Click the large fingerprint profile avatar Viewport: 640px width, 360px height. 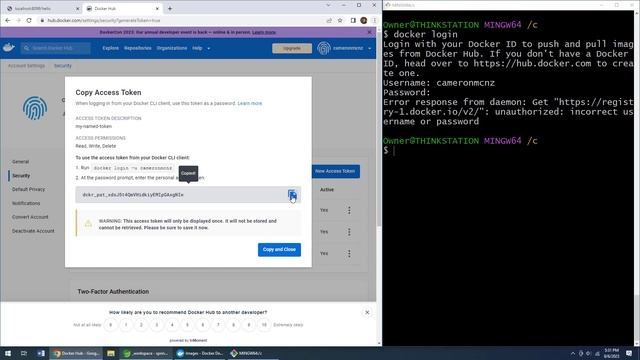(35, 108)
